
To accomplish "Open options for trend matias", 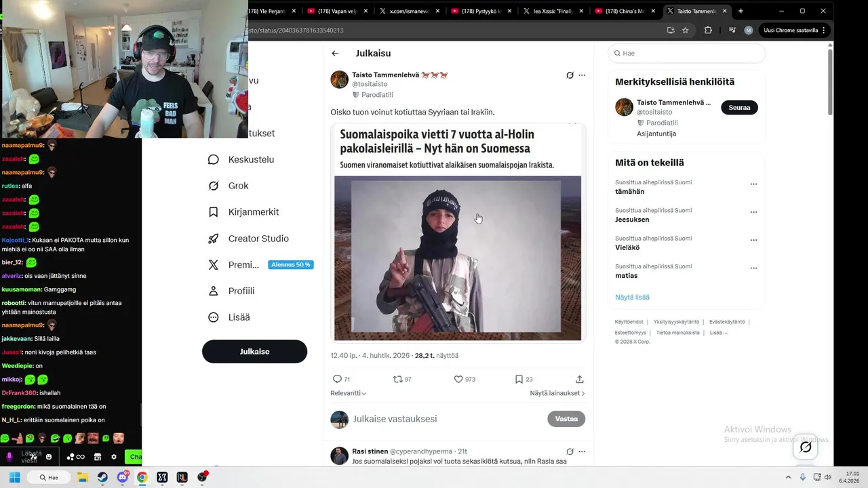I will pos(753,268).
